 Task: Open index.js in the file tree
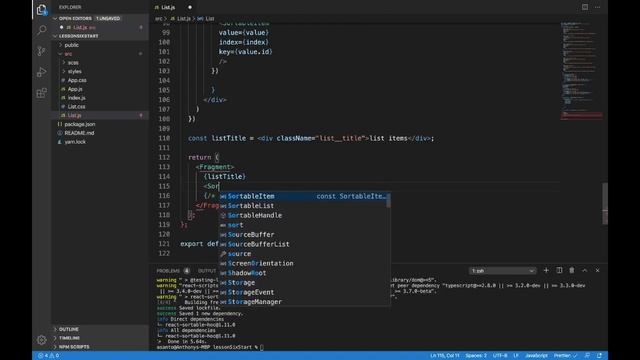click(76, 98)
